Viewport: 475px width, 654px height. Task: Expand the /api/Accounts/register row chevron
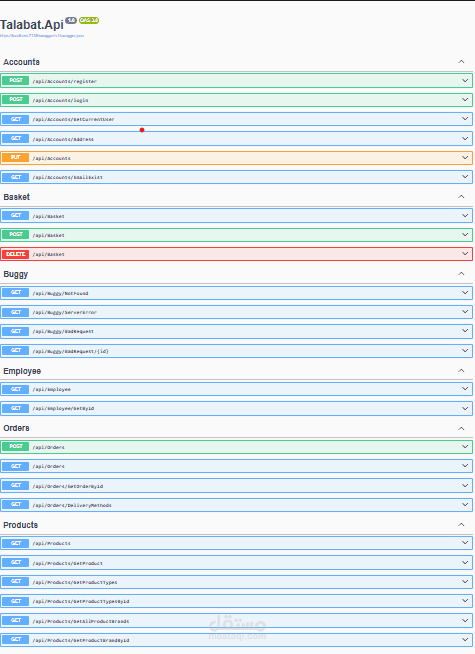pos(465,80)
